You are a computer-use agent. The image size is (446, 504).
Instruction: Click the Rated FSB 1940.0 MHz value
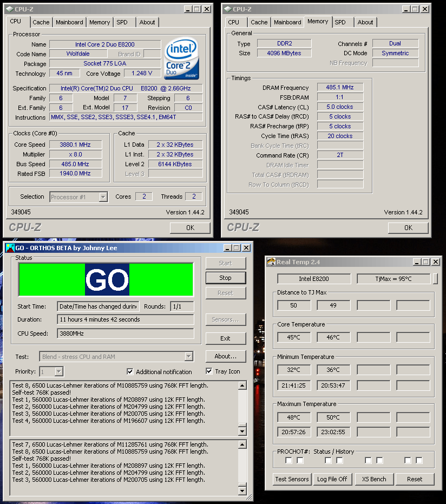click(x=76, y=173)
